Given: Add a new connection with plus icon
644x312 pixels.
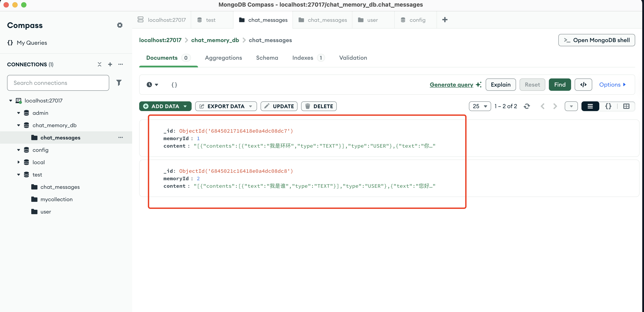Looking at the screenshot, I should [x=110, y=64].
